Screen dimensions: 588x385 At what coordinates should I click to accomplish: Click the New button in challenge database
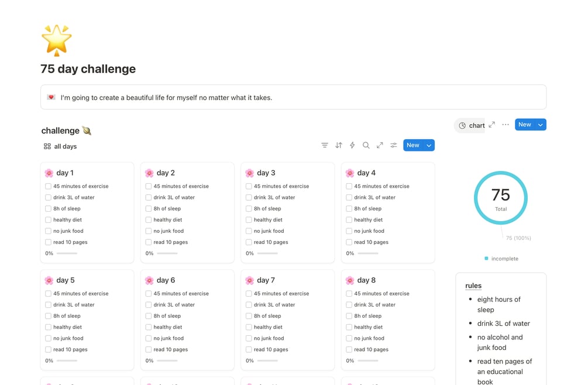tap(413, 145)
